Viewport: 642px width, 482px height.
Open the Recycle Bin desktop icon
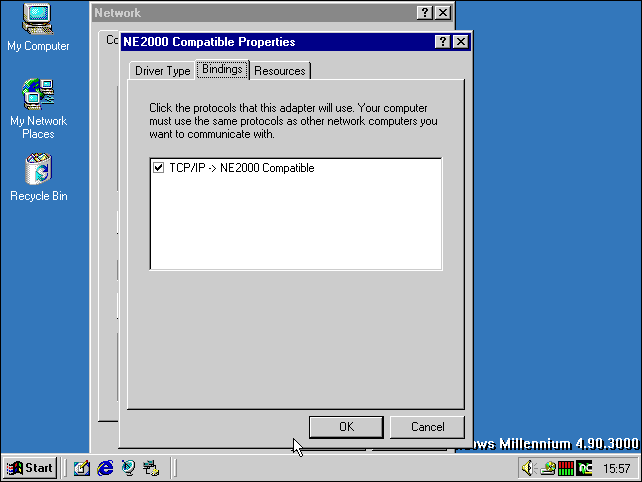(38, 177)
